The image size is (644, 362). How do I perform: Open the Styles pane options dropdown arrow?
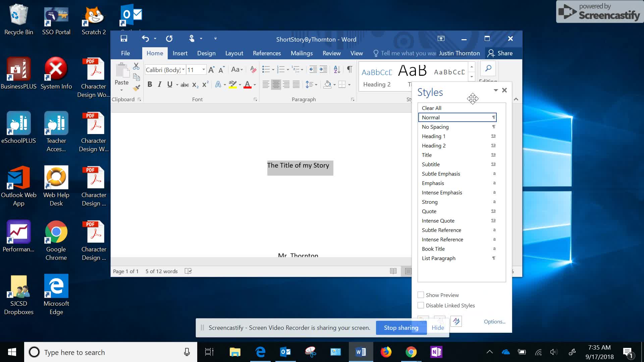coord(495,90)
